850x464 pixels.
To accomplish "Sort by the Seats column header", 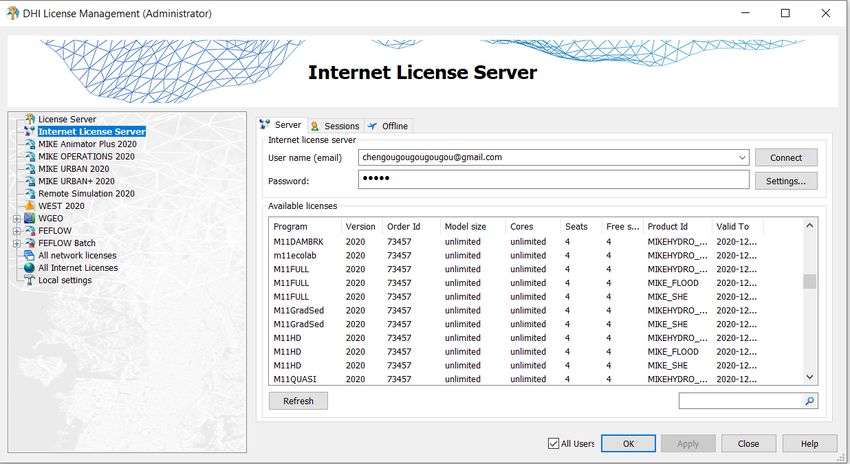I will [x=581, y=227].
